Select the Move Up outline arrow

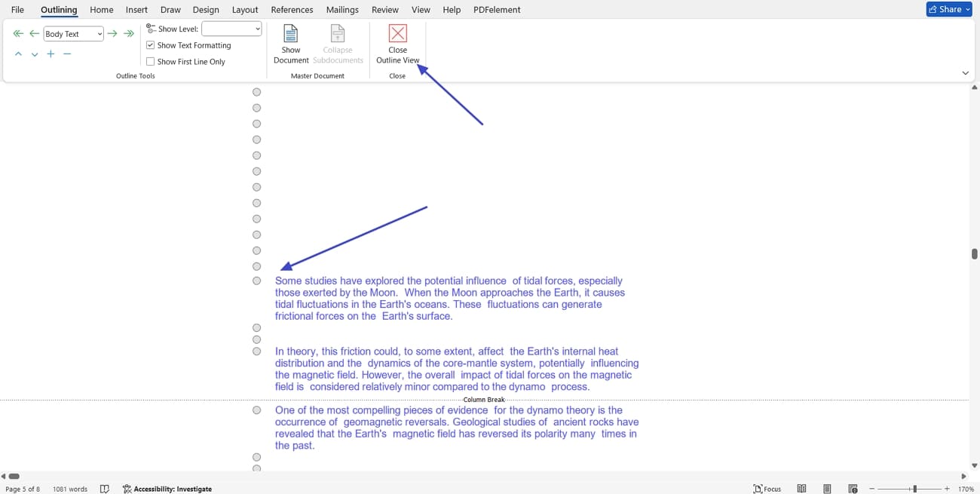pyautogui.click(x=19, y=54)
